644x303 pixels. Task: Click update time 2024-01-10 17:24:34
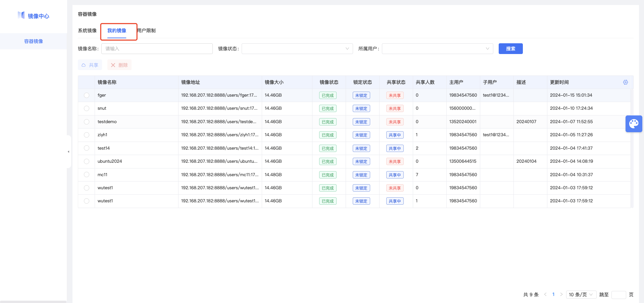[x=571, y=108]
